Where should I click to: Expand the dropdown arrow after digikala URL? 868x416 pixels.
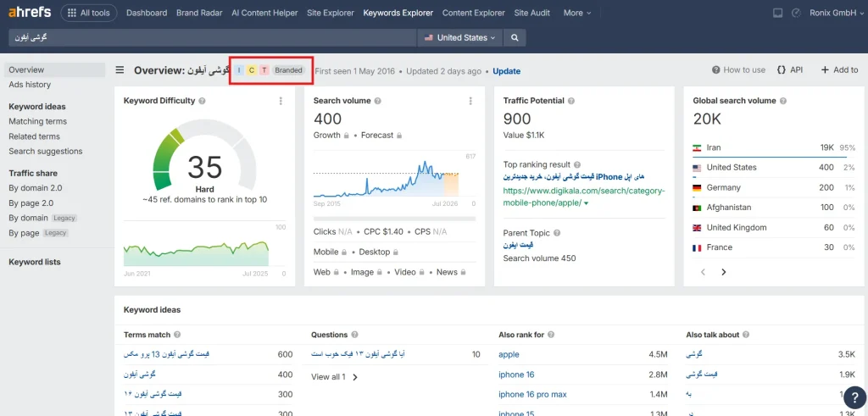pyautogui.click(x=587, y=203)
